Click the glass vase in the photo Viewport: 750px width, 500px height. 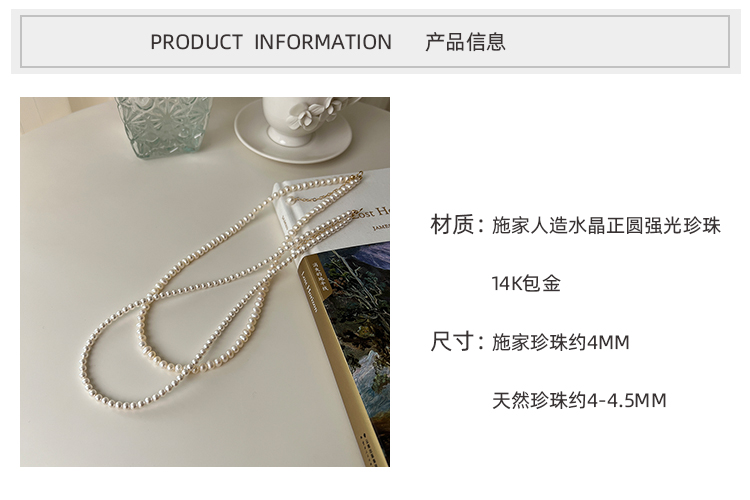[164, 126]
